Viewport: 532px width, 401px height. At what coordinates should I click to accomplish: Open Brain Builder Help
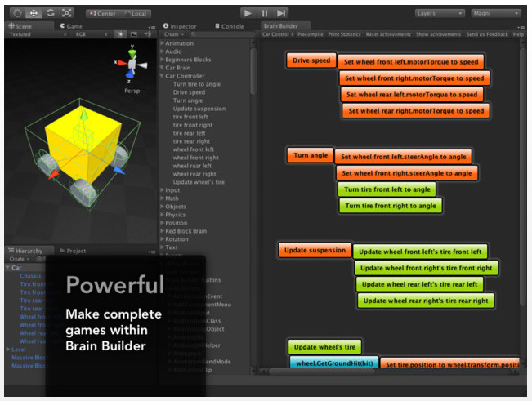coord(518,34)
